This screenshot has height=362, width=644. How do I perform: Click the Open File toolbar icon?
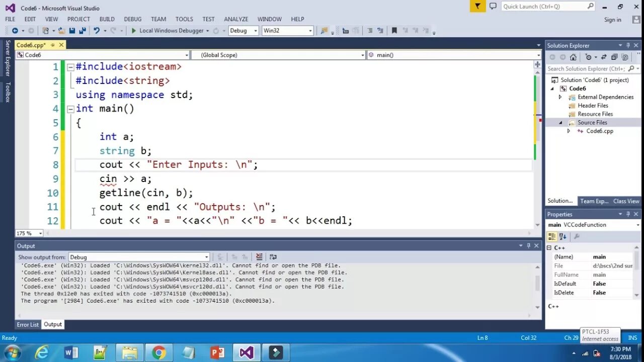[x=61, y=31]
